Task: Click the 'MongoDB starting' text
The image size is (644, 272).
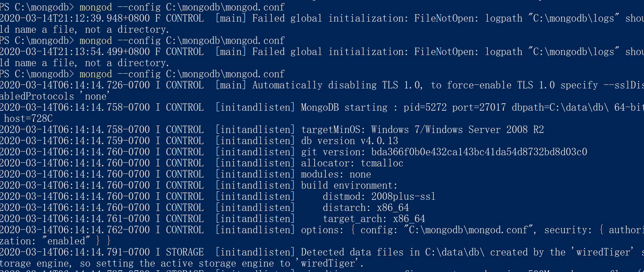Action: 344,107
